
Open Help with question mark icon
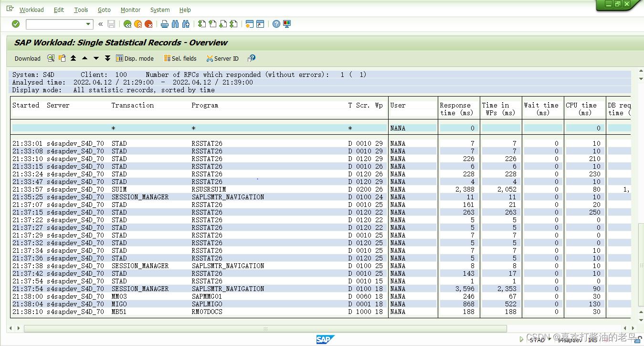[x=276, y=24]
